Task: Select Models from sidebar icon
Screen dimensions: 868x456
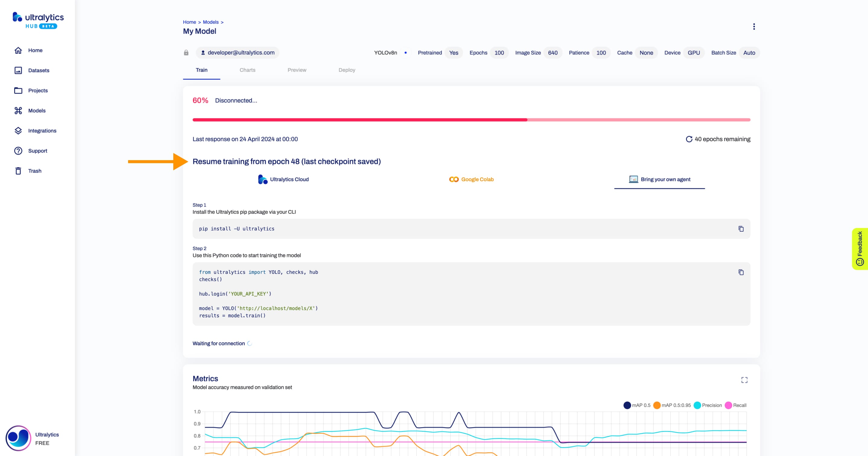Action: click(18, 110)
